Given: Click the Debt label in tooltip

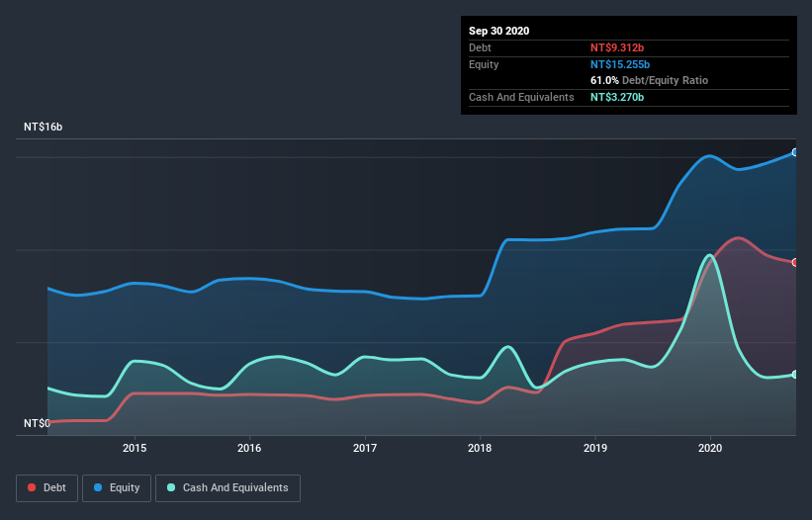Looking at the screenshot, I should [480, 47].
